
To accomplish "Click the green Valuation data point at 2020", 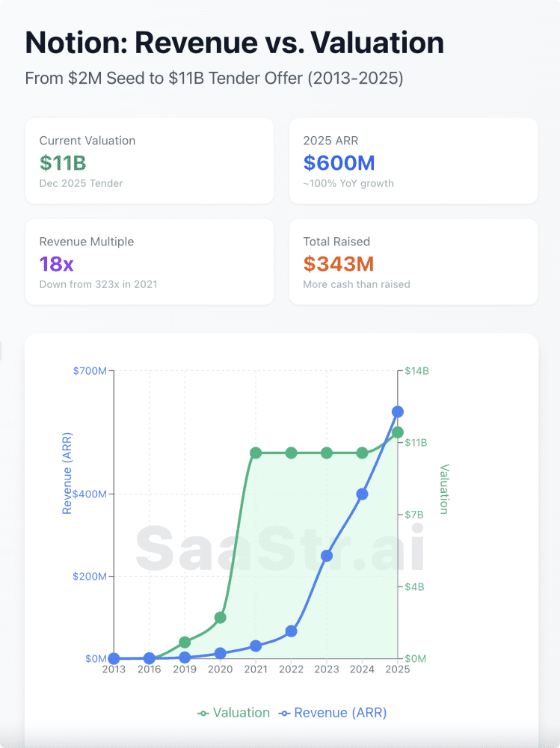I will pyautogui.click(x=220, y=618).
